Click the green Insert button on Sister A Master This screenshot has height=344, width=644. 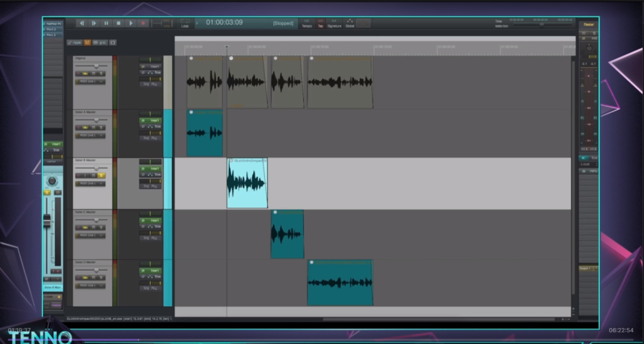151,120
